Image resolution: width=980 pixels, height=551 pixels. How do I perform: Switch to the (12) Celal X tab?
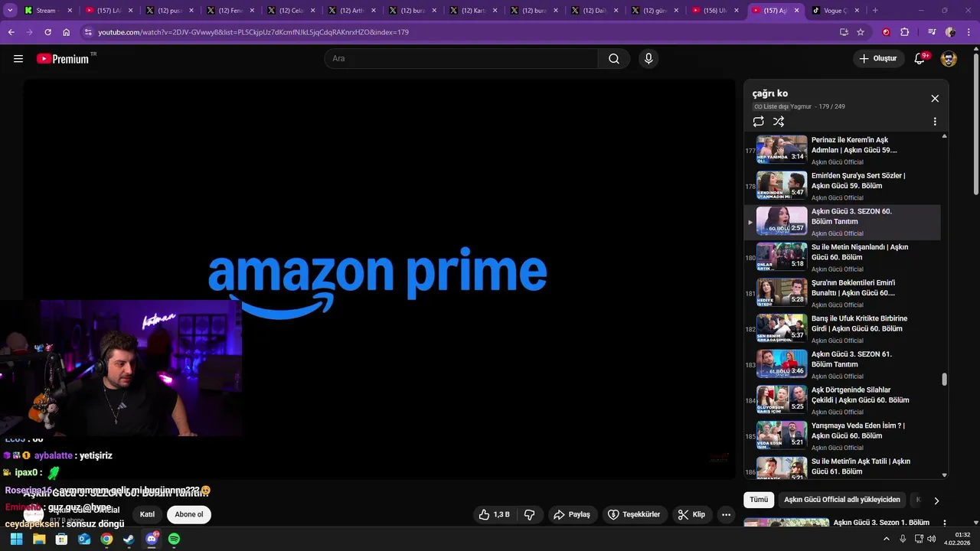tap(292, 11)
